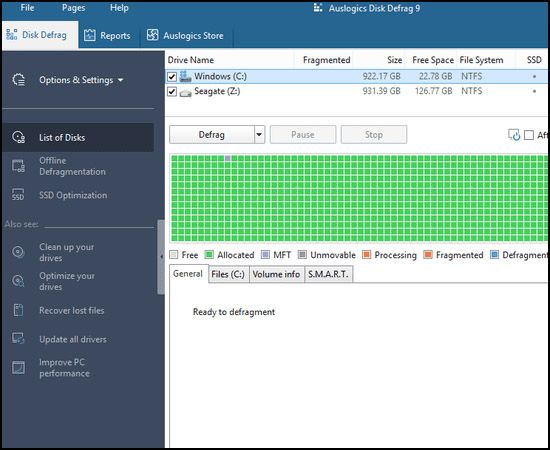Click the Improve PC performance icon
The height and width of the screenshot is (450, 550).
pyautogui.click(x=18, y=368)
